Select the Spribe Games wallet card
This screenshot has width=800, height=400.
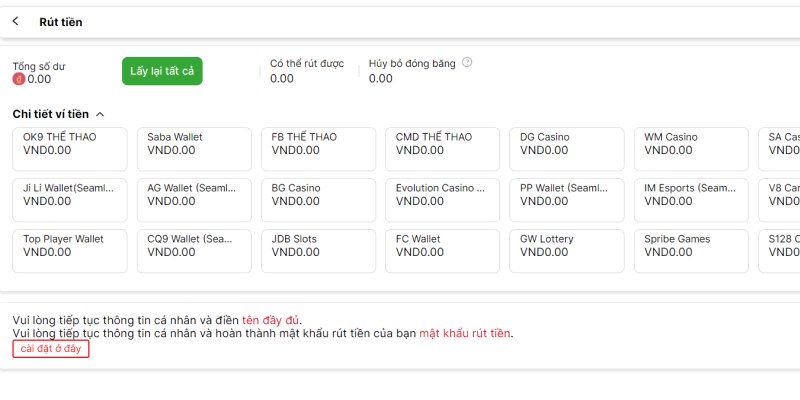tap(690, 250)
